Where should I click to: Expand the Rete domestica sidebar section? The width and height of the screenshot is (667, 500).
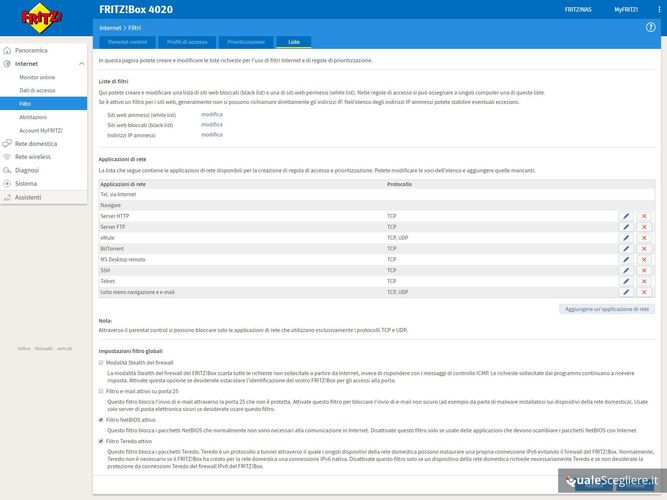click(35, 143)
